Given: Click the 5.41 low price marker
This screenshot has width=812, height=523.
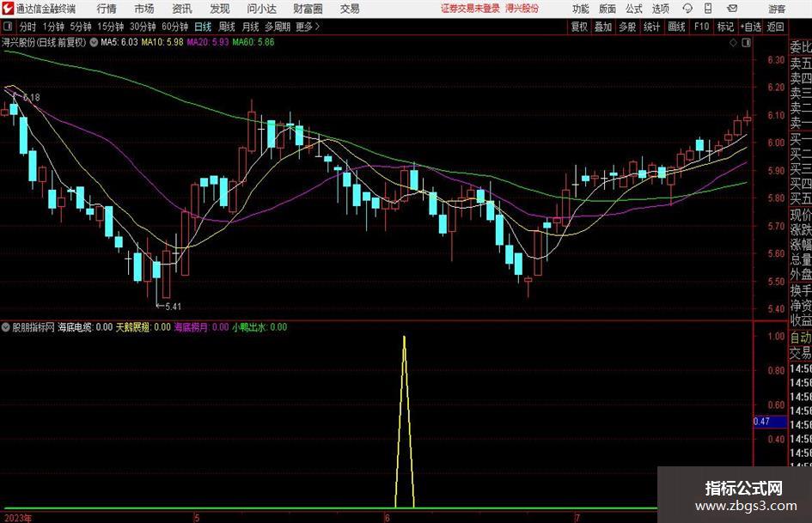Looking at the screenshot, I should tap(173, 307).
